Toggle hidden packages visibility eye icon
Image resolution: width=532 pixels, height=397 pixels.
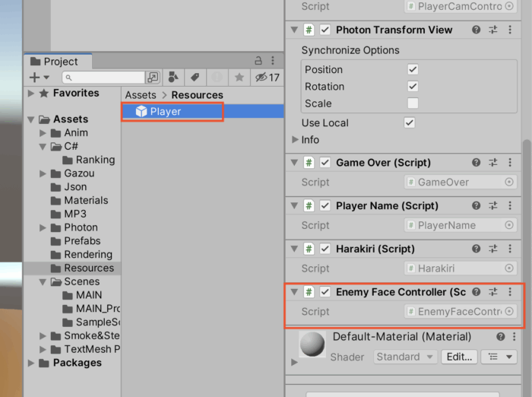tap(261, 78)
